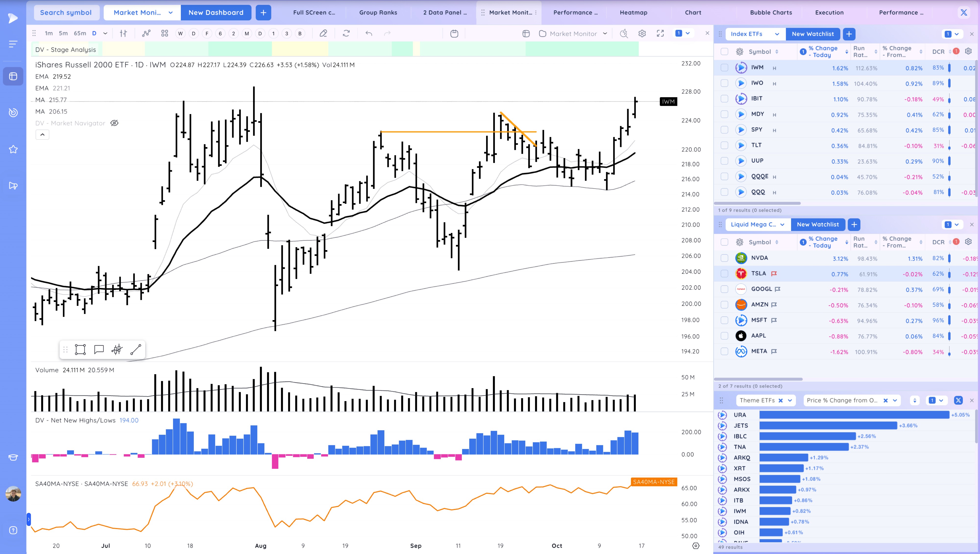Check the IWM row checkbox
This screenshot has width=980, height=554.
click(x=724, y=68)
